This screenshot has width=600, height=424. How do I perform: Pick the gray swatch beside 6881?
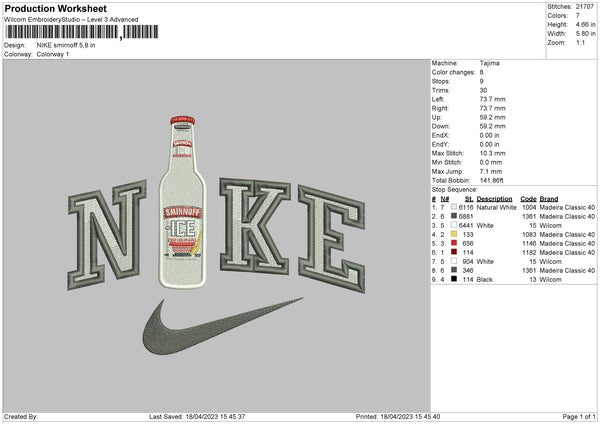point(454,216)
